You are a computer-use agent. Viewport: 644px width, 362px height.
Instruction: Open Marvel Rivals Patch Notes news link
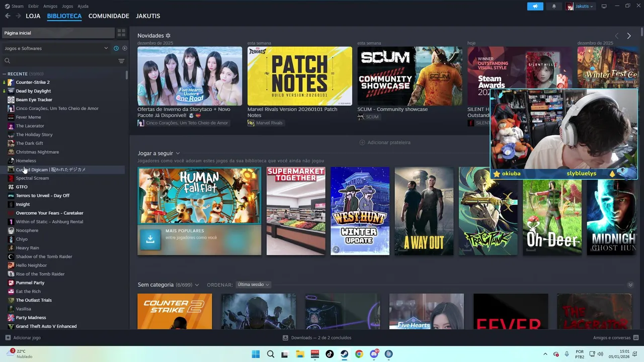292,112
